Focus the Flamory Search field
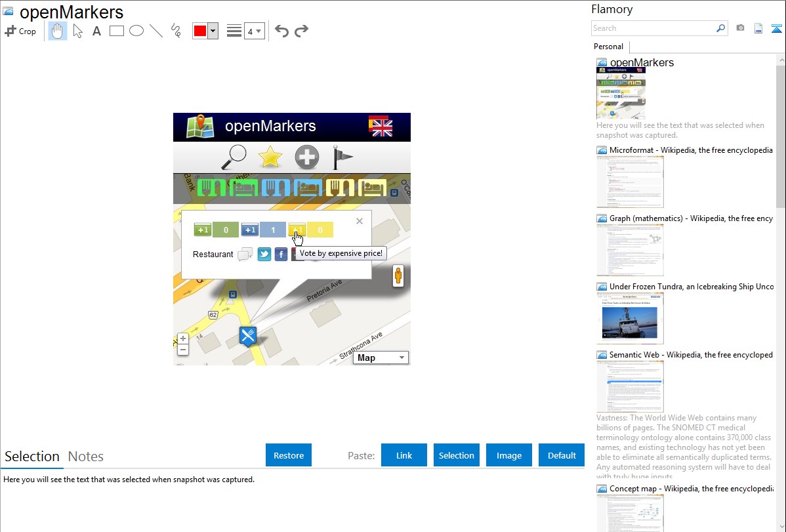Viewport: 786px width, 532px height. point(653,28)
